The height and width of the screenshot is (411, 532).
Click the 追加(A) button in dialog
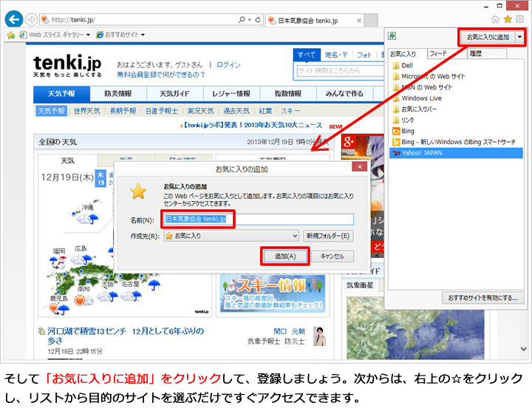coord(285,257)
